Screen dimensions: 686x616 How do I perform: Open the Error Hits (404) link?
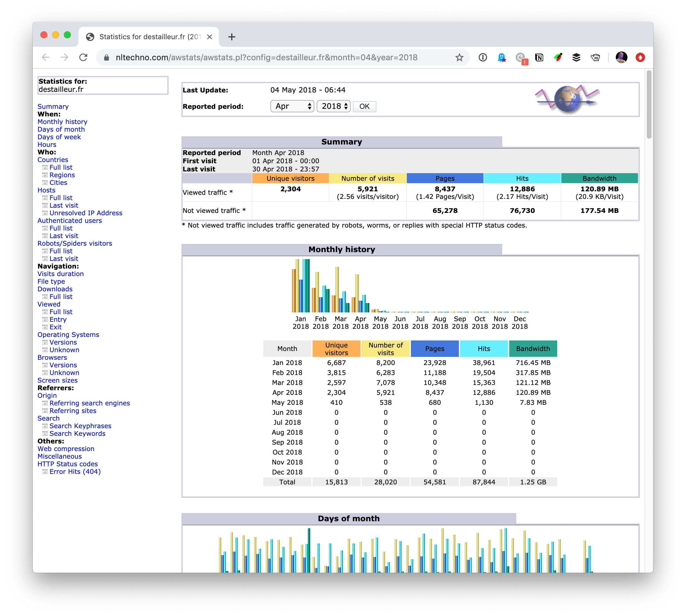tap(75, 472)
